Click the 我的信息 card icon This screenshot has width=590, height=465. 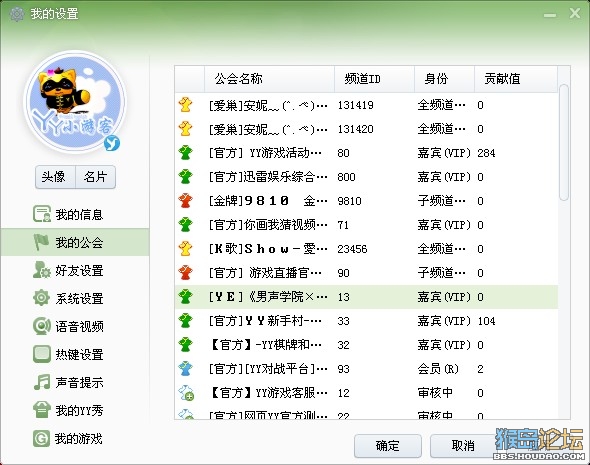(x=41, y=214)
